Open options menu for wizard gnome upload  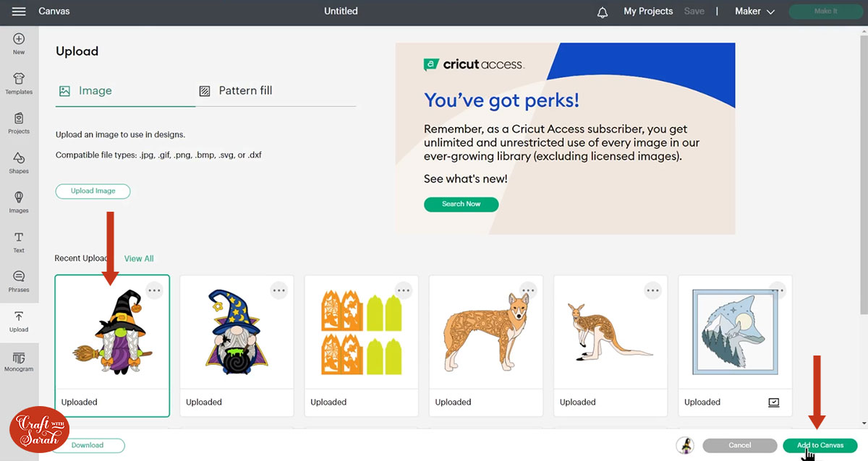(279, 290)
